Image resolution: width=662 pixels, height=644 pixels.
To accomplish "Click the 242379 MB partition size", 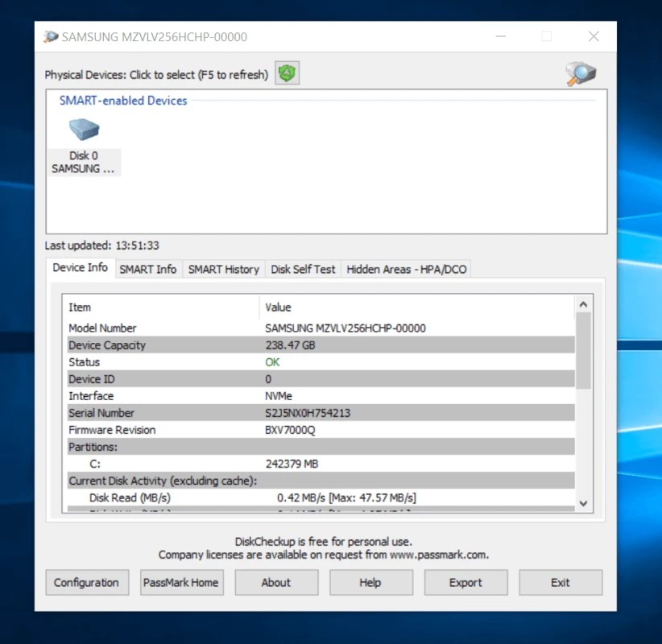I will [292, 464].
